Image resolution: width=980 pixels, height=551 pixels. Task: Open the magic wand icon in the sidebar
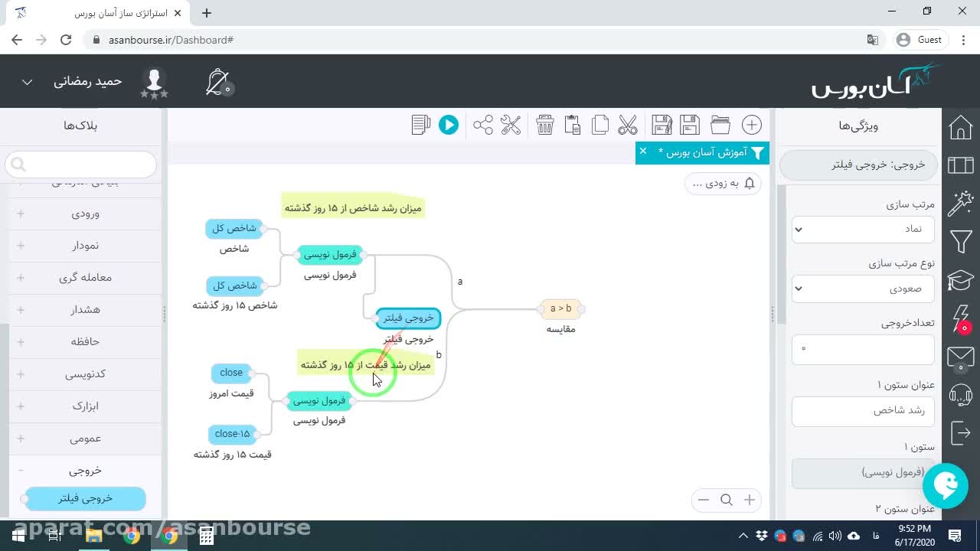(x=961, y=204)
